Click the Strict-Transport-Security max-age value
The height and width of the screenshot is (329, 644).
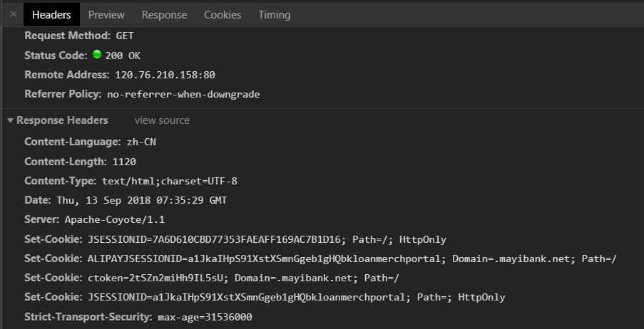point(205,317)
